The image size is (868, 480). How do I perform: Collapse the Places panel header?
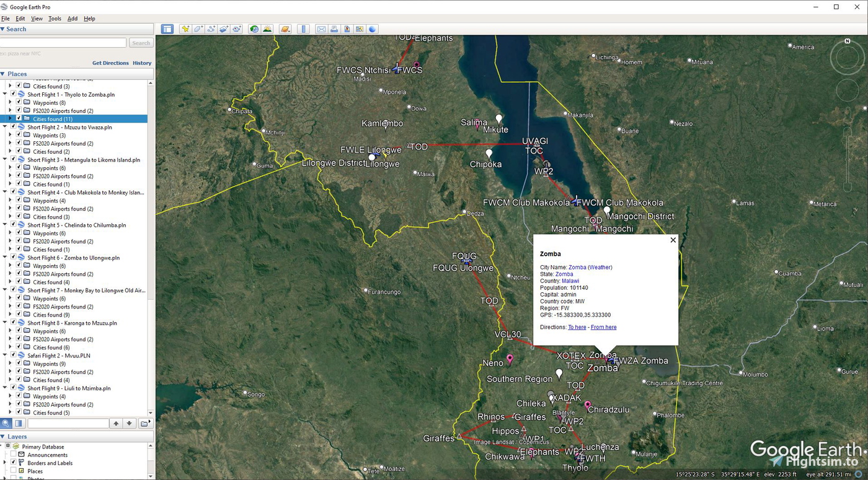(77, 74)
